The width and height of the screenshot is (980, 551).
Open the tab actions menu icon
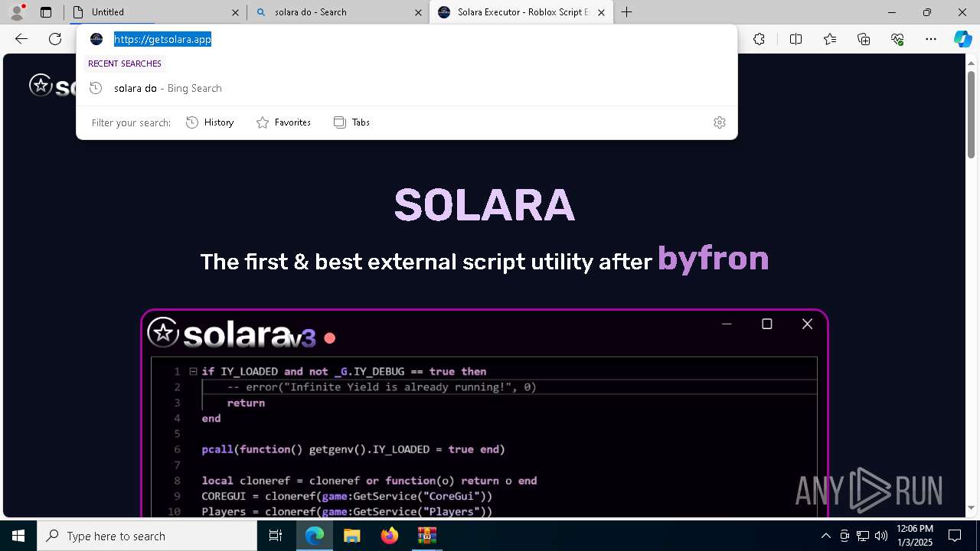[46, 12]
